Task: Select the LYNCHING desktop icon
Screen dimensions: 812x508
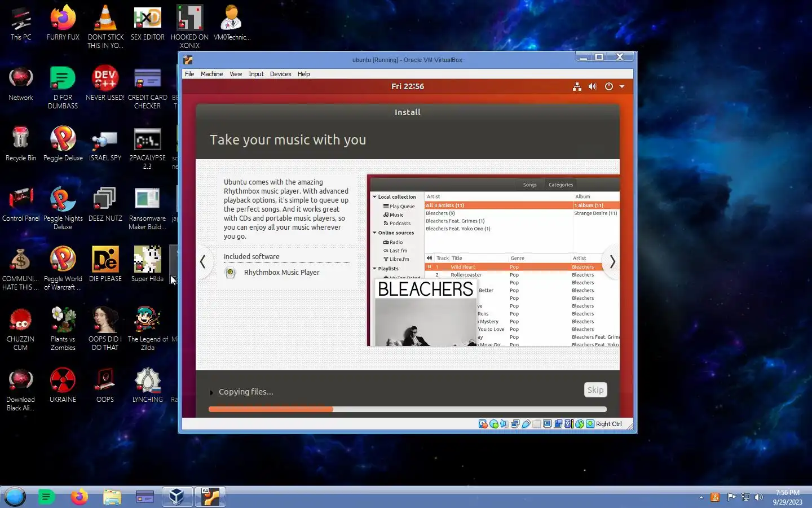Action: [x=148, y=387]
